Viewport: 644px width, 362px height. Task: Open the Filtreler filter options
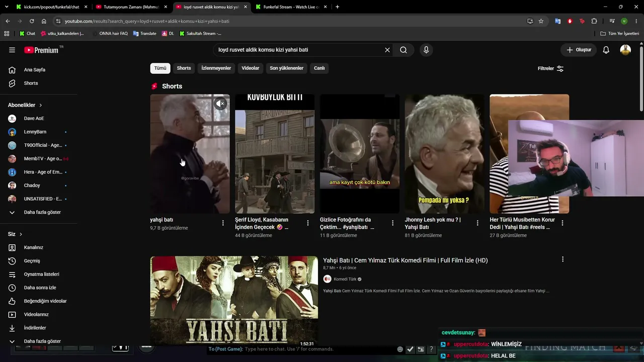550,68
